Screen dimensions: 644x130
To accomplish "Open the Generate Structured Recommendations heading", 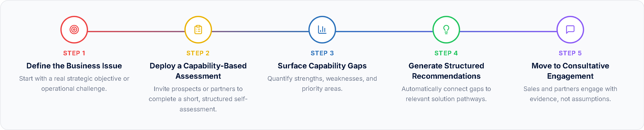I will pyautogui.click(x=446, y=71).
